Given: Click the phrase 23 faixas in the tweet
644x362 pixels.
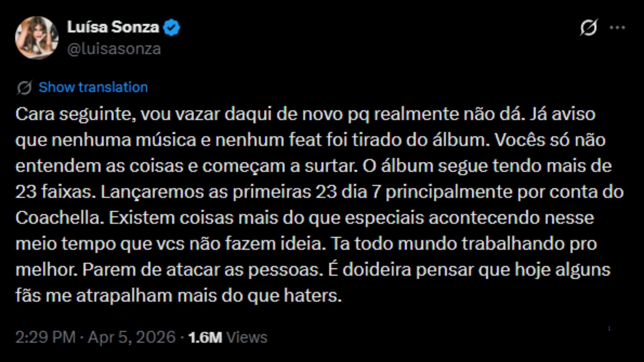Looking at the screenshot, I should point(53,192).
